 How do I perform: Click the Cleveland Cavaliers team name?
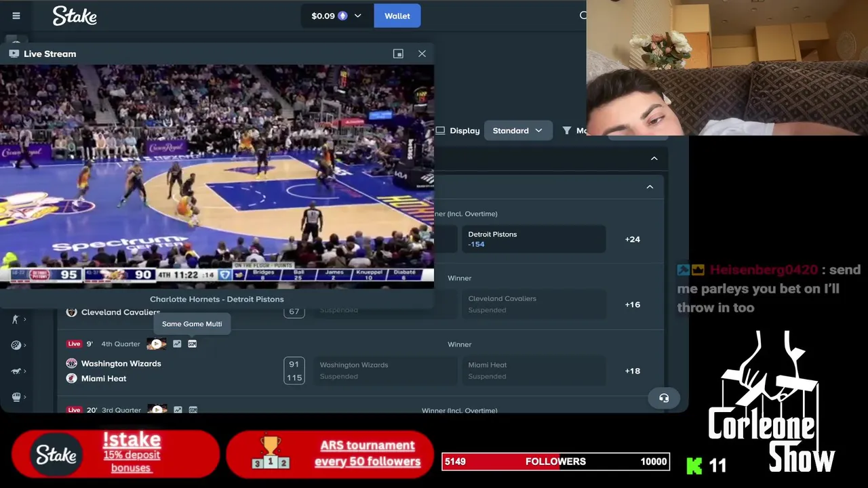pyautogui.click(x=121, y=312)
